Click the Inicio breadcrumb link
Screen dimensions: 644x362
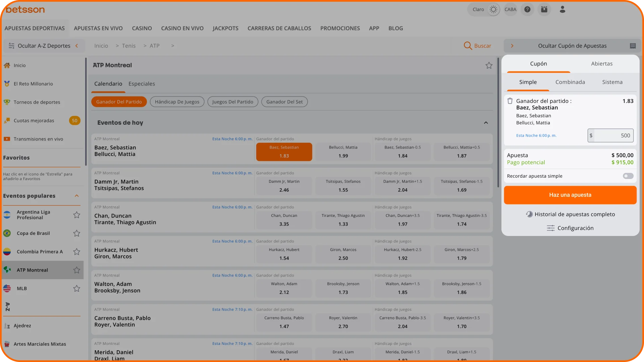point(101,46)
